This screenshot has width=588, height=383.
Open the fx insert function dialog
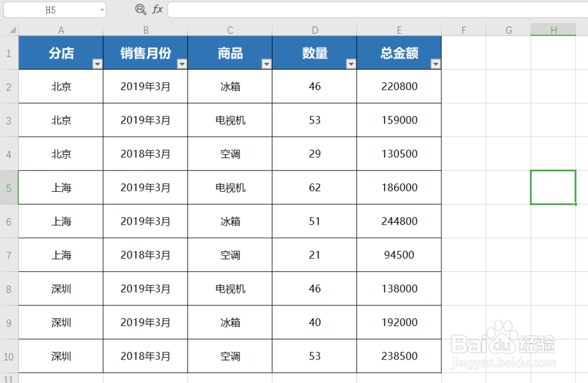click(158, 9)
